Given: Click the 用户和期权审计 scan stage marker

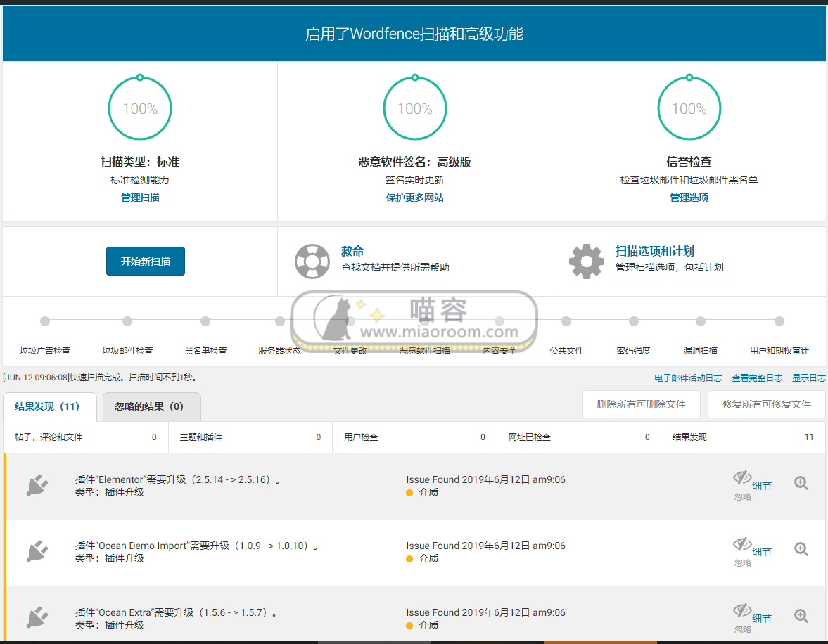Looking at the screenshot, I should (x=779, y=321).
